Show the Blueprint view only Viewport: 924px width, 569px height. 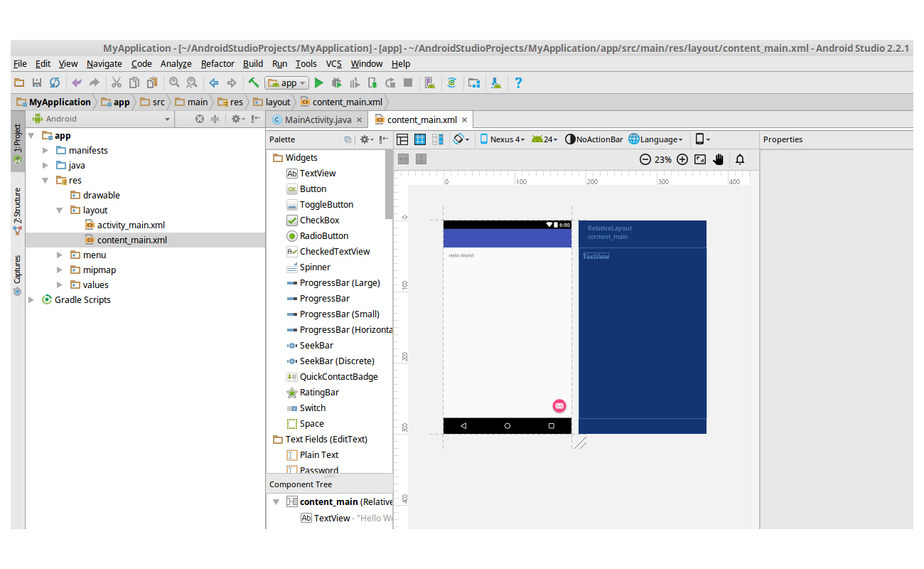click(420, 139)
